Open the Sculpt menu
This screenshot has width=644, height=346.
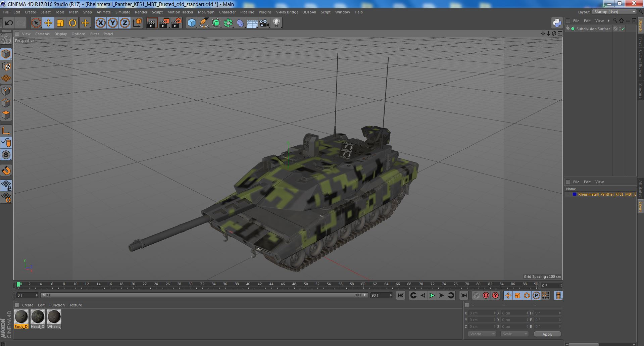point(157,12)
